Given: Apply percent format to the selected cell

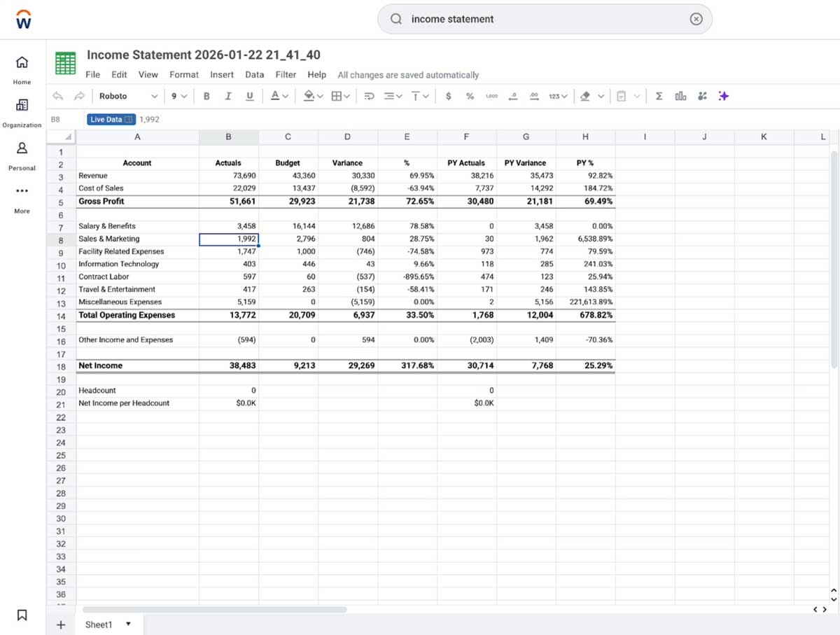Looking at the screenshot, I should click(x=470, y=96).
